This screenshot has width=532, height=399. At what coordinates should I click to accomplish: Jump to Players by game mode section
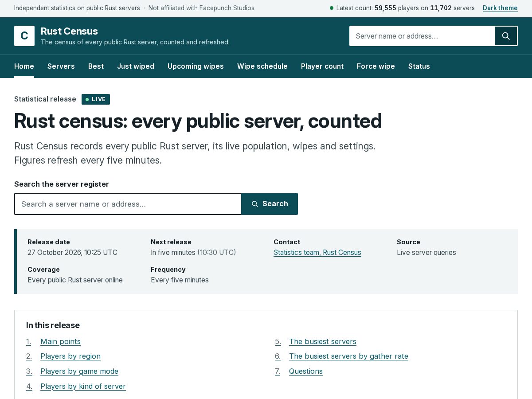[79, 371]
